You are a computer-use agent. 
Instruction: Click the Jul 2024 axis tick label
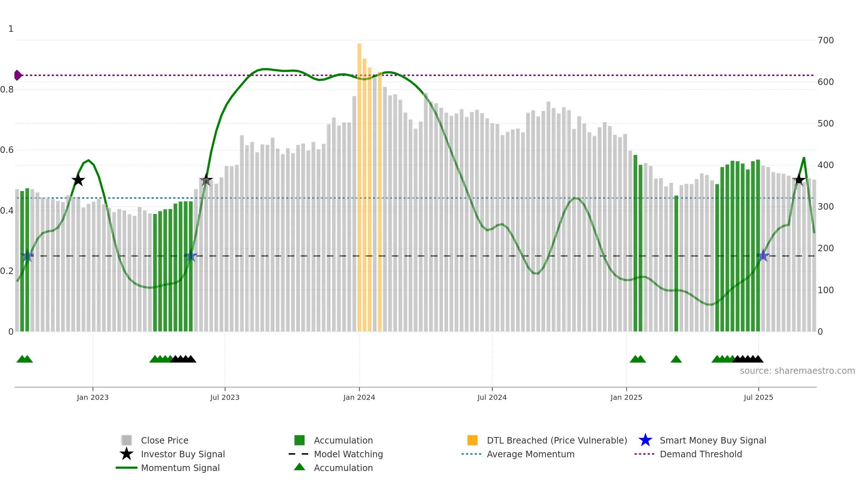492,397
